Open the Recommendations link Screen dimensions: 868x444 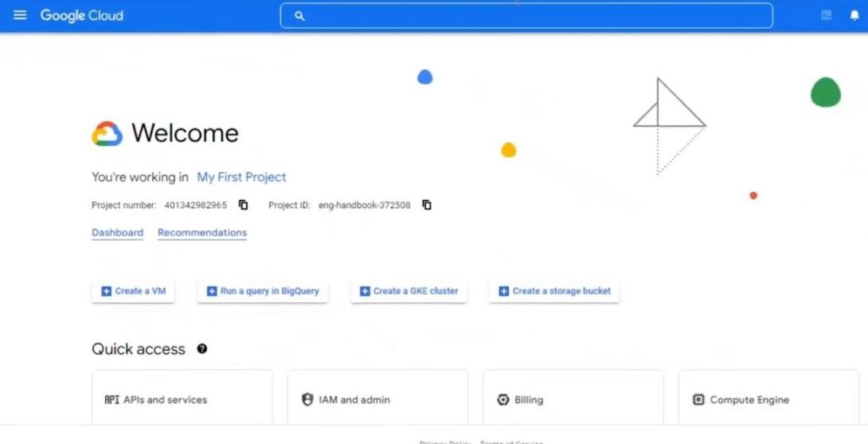point(202,233)
